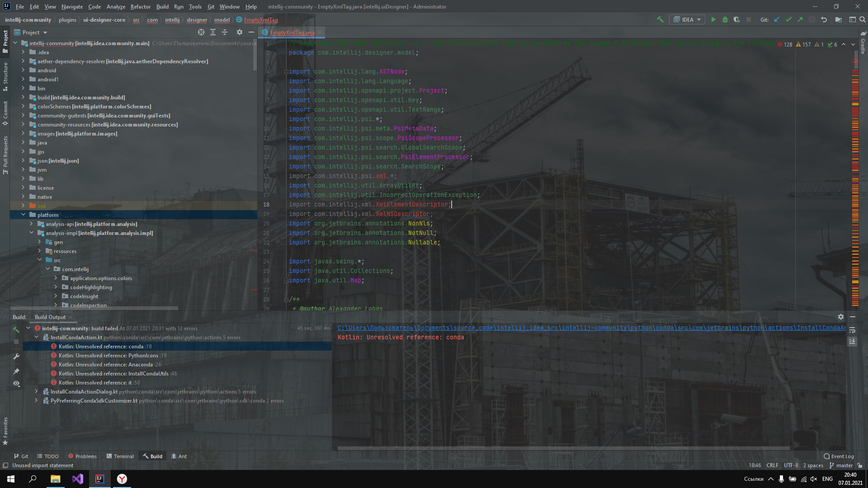This screenshot has width=868, height=488.
Task: Click Collapse All icon in Project panel header
Action: (225, 32)
